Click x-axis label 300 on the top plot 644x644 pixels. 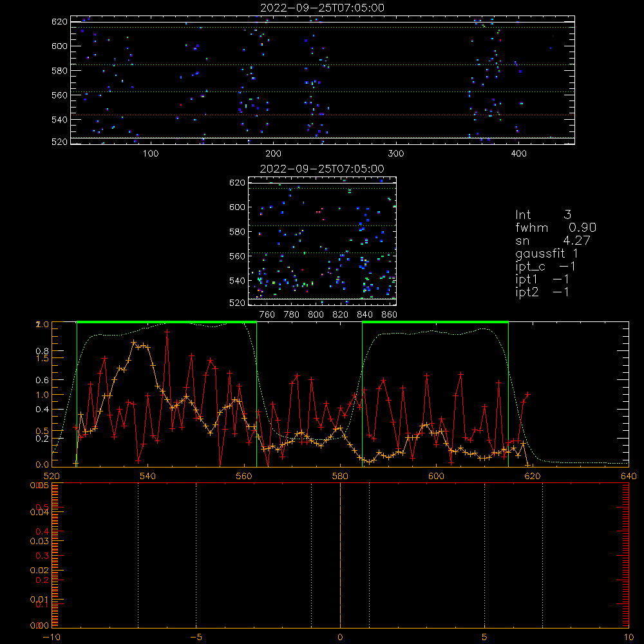coord(396,154)
